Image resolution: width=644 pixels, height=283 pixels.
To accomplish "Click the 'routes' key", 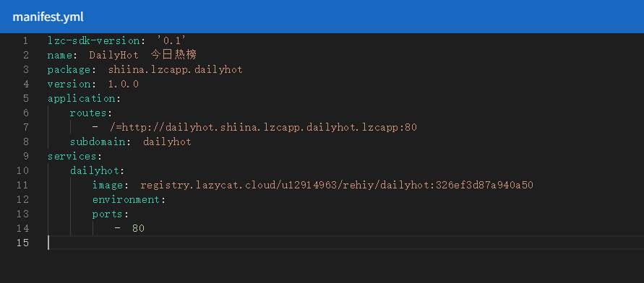I will [x=88, y=113].
